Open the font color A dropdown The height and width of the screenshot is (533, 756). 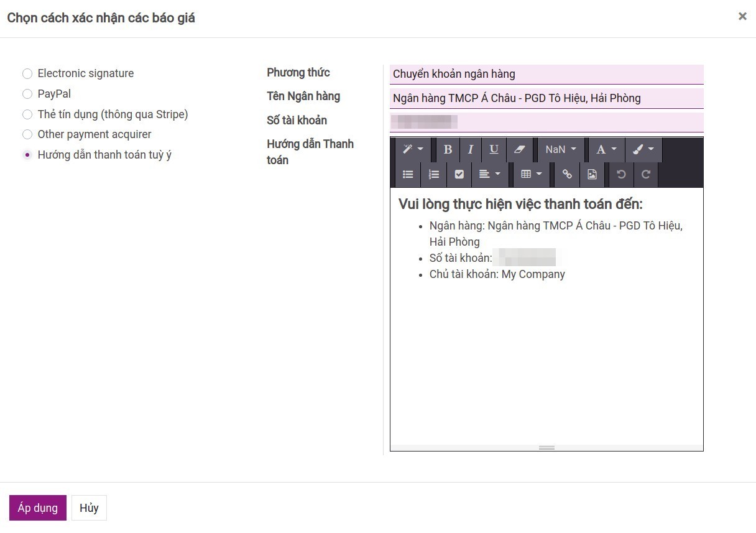click(x=607, y=149)
